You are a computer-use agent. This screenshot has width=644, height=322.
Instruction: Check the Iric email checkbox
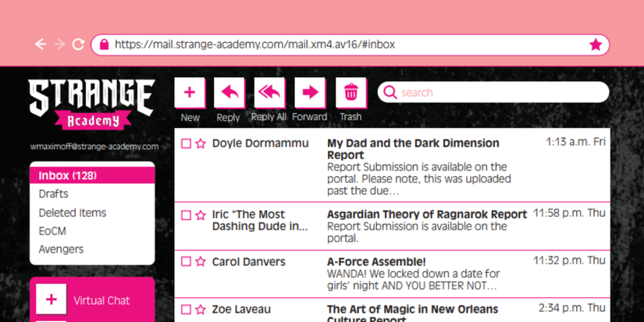[186, 215]
